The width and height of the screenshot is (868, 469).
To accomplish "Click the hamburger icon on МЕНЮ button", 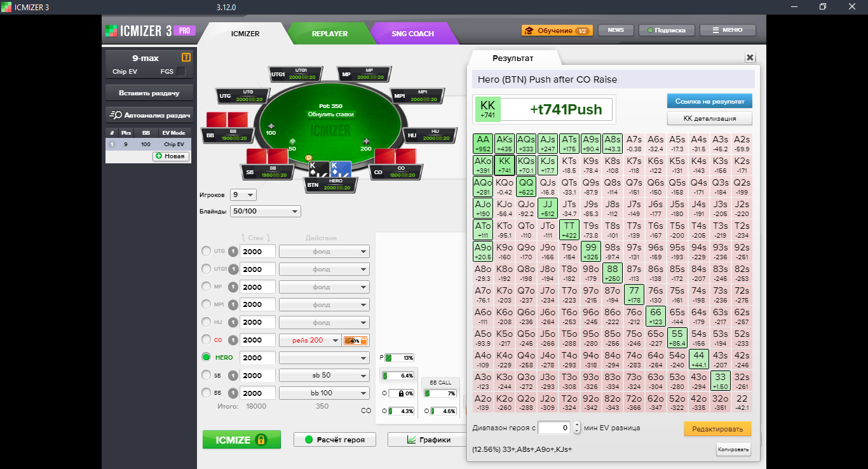I will pyautogui.click(x=715, y=30).
